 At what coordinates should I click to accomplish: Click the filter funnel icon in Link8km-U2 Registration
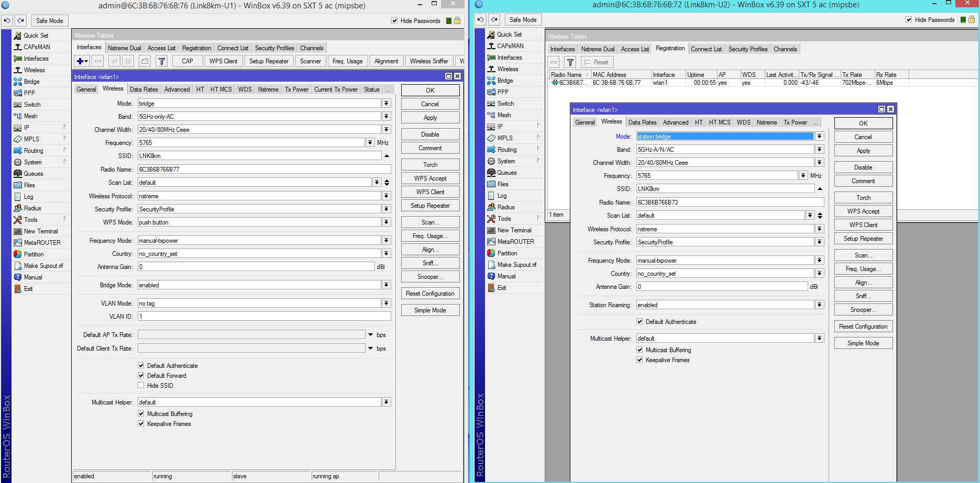point(570,62)
